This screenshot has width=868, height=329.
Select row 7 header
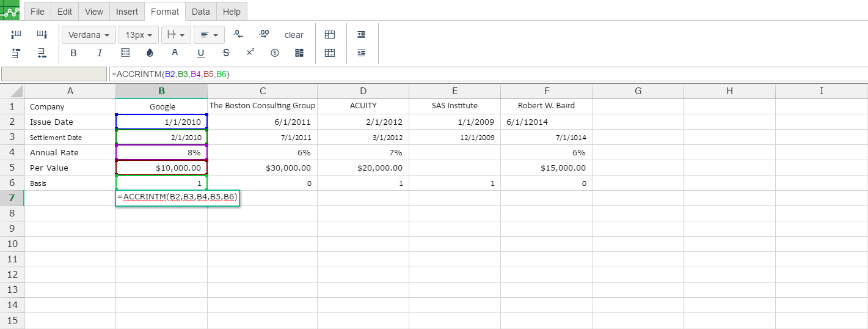point(12,198)
